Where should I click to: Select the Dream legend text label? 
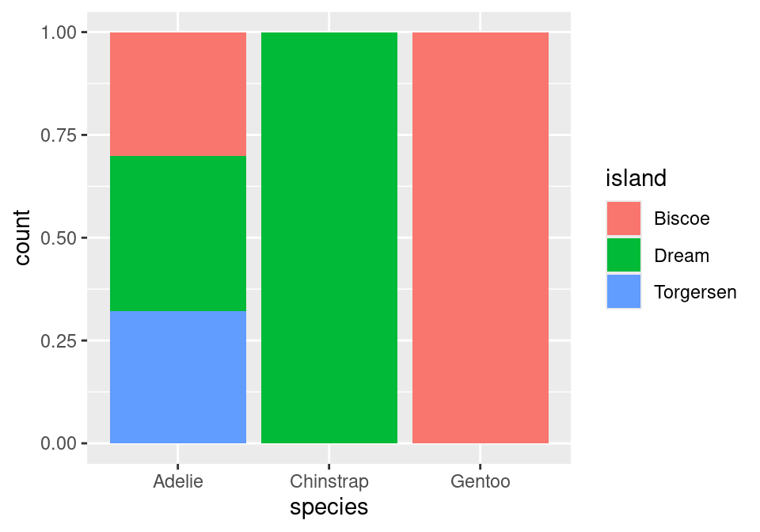[x=682, y=256]
